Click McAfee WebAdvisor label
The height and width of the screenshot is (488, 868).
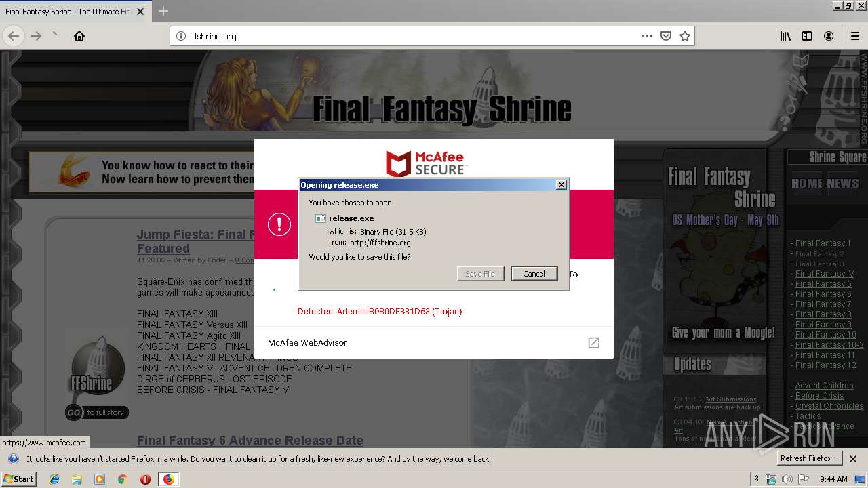[x=307, y=343]
